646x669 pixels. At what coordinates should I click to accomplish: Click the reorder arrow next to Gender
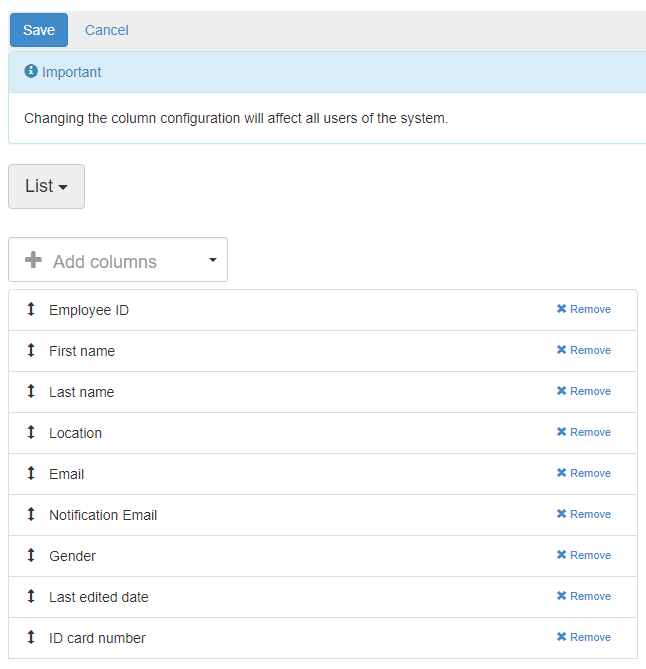coord(31,556)
